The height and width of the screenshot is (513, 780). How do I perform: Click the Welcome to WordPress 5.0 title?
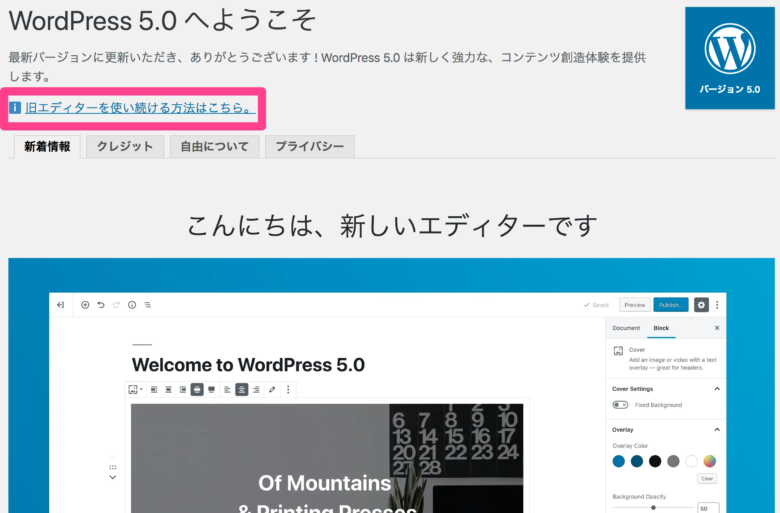248,365
